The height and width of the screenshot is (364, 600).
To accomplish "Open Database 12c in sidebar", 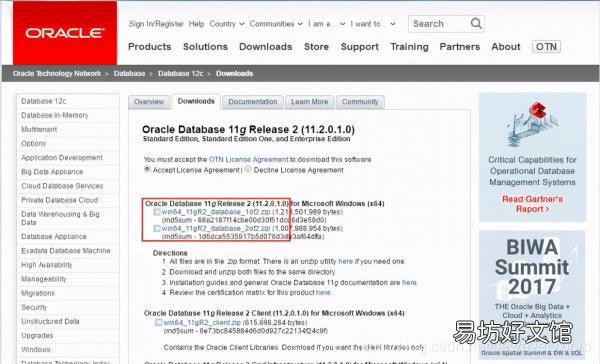I will point(44,101).
